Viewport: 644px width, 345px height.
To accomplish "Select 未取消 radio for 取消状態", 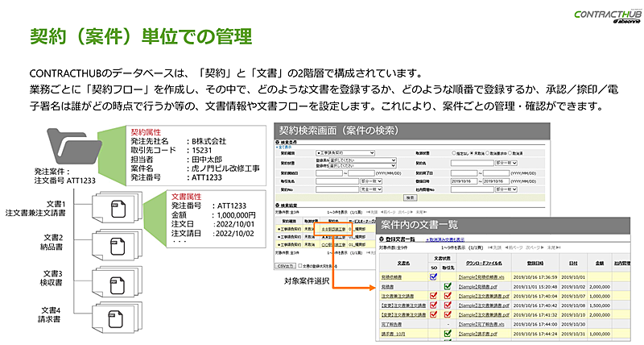I will (x=472, y=153).
